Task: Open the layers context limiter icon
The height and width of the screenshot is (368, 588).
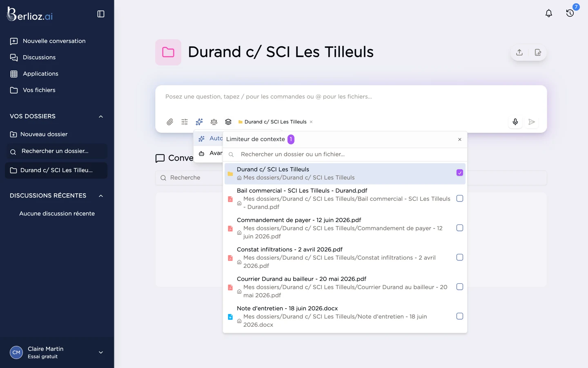Action: pyautogui.click(x=228, y=122)
